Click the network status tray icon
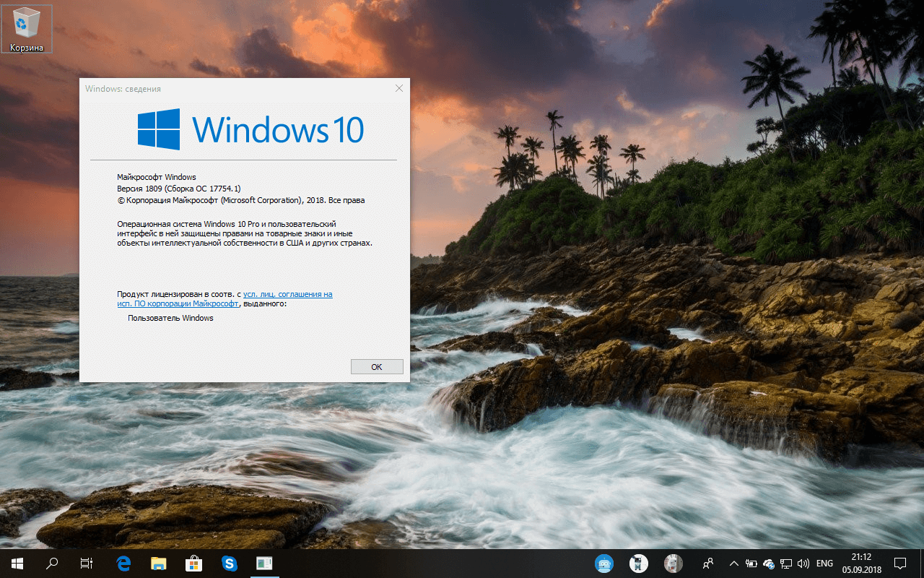924x578 pixels. (786, 563)
